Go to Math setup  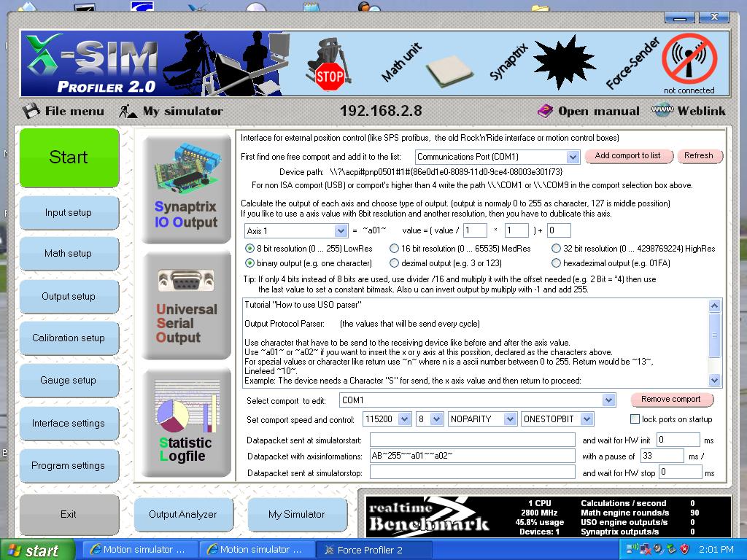pyautogui.click(x=69, y=253)
